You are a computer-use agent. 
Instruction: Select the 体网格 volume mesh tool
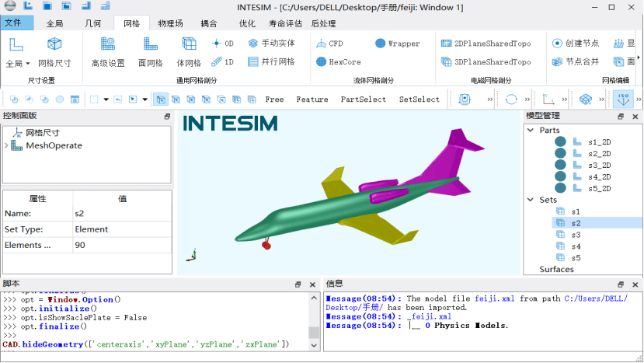click(189, 50)
